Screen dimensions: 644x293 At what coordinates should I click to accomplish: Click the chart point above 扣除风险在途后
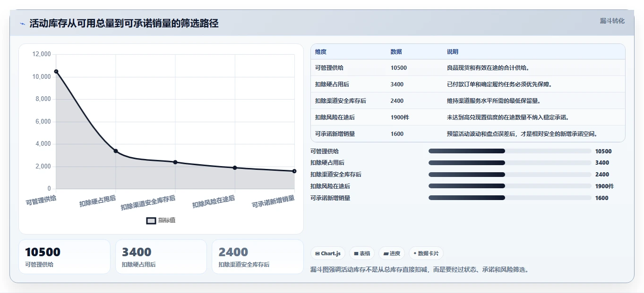click(x=235, y=167)
